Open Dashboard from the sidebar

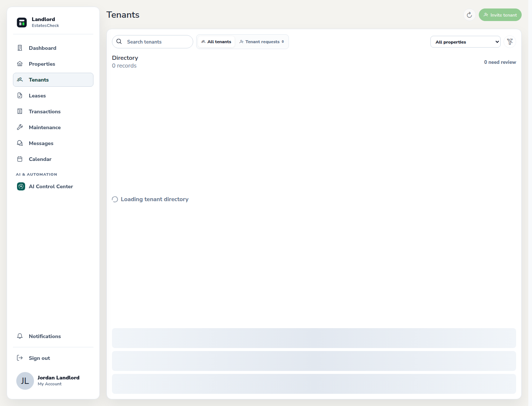pos(53,48)
